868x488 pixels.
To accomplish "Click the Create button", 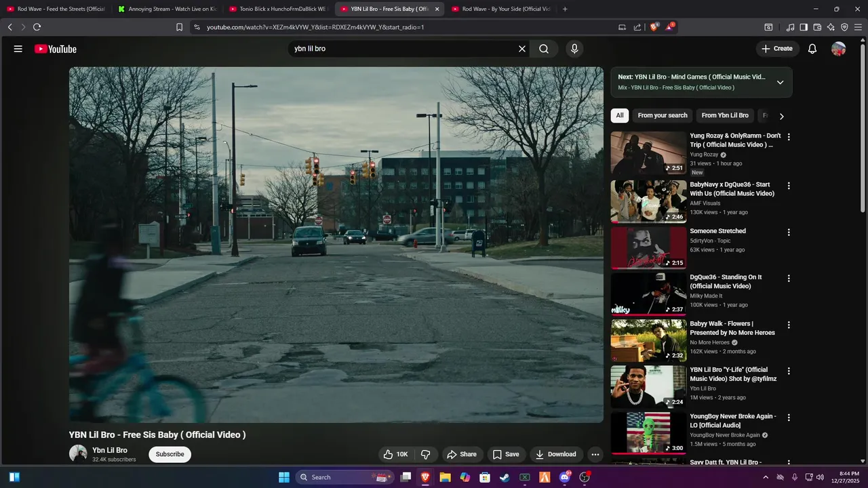I will click(777, 49).
